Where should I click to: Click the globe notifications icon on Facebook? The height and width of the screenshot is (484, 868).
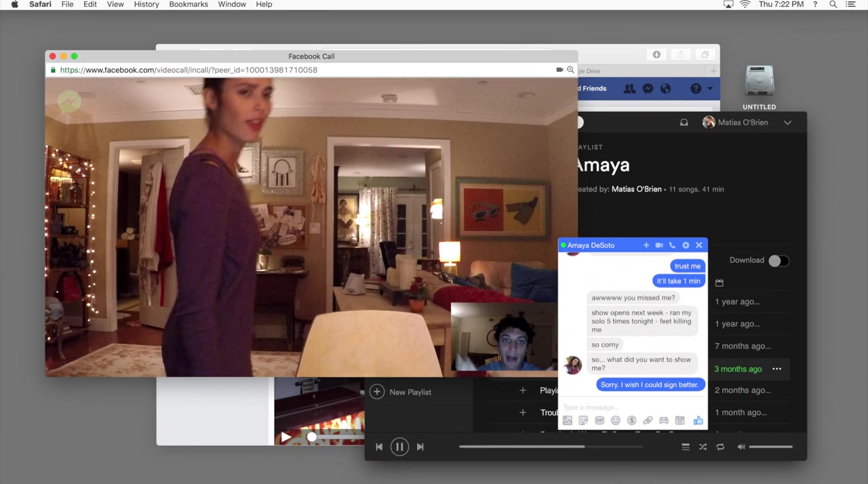(x=665, y=89)
